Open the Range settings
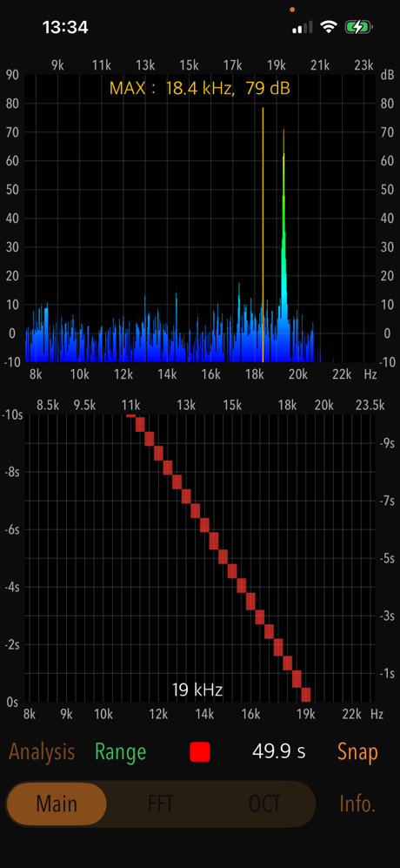 click(121, 751)
